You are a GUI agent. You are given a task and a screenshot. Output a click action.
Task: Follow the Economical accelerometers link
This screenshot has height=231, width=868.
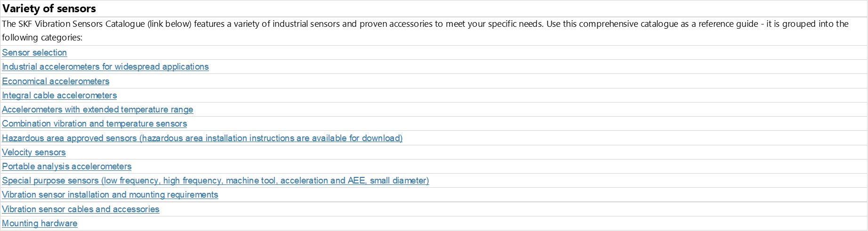pos(56,81)
